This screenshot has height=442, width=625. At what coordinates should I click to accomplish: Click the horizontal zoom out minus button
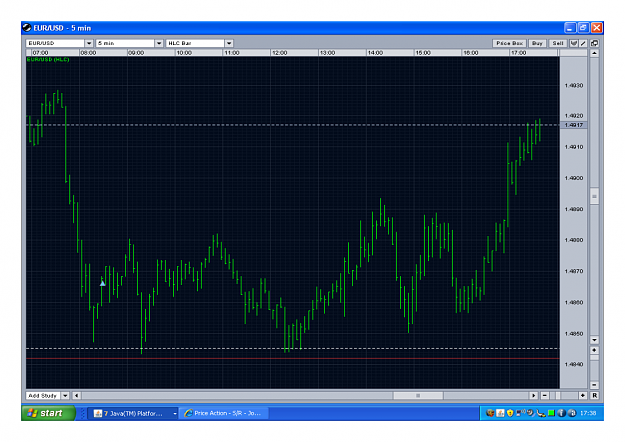544,395
